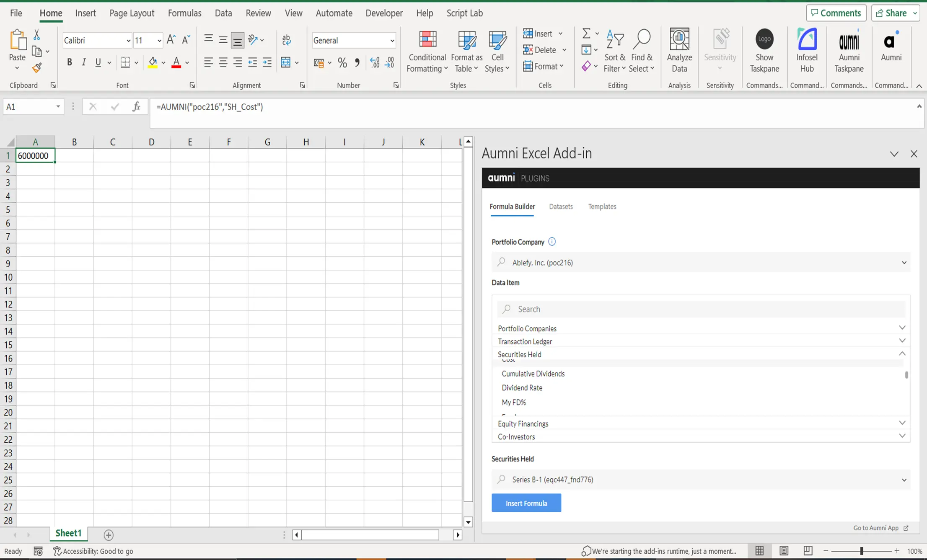Click the Insert Formula button
Image resolution: width=927 pixels, height=560 pixels.
point(526,503)
